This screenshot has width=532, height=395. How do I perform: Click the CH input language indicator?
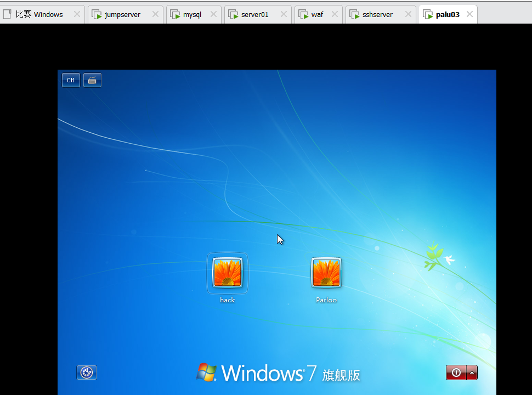tap(71, 80)
